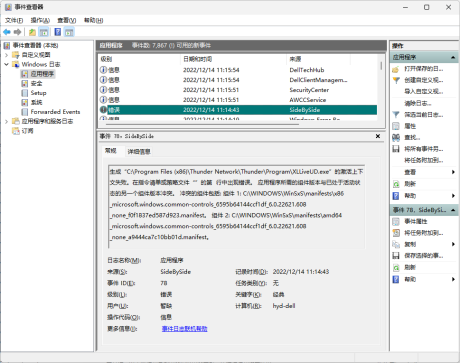Image resolution: width=460 pixels, height=363 pixels.
Task: Click the event description text box
Action: pos(236,206)
